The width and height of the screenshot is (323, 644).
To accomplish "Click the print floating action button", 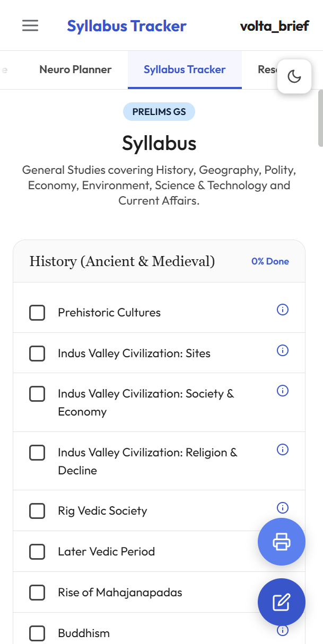I will tap(281, 542).
